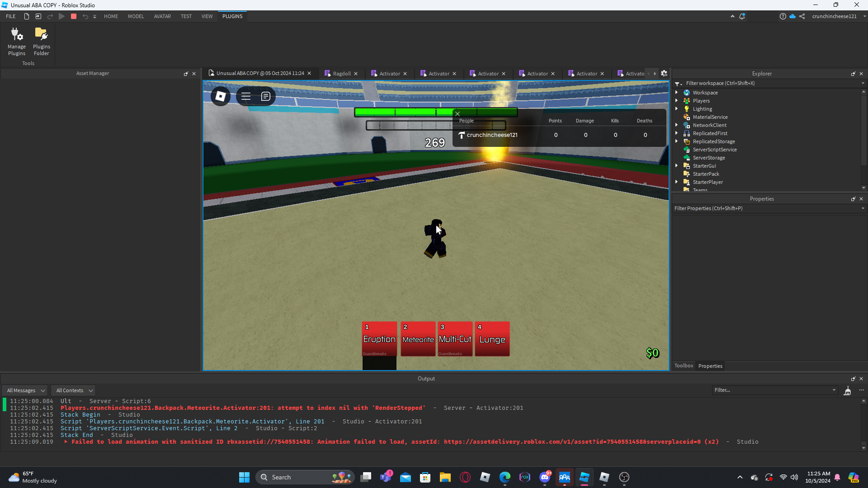The height and width of the screenshot is (488, 868).
Task: Close the leaderboard player list
Action: pyautogui.click(x=458, y=114)
